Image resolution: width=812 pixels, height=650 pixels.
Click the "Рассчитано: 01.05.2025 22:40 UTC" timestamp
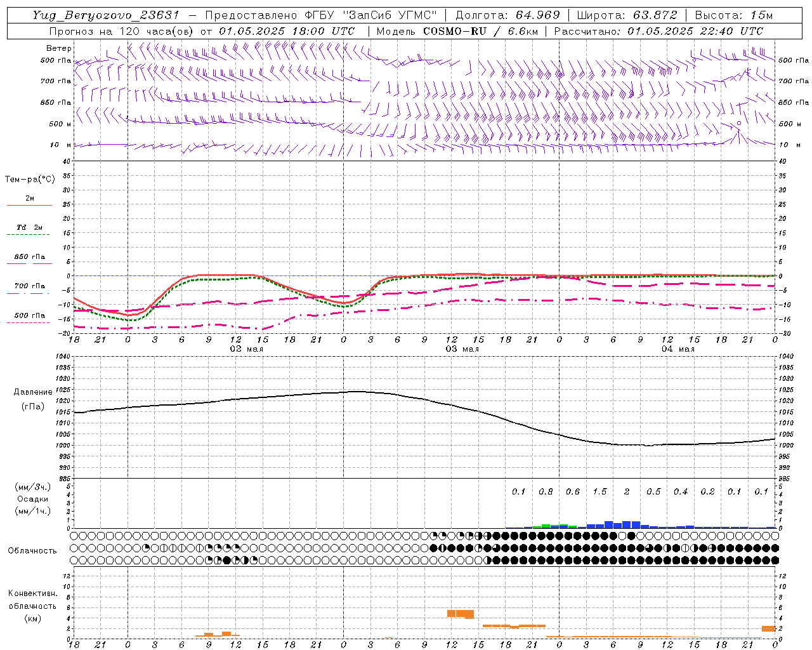pyautogui.click(x=658, y=31)
